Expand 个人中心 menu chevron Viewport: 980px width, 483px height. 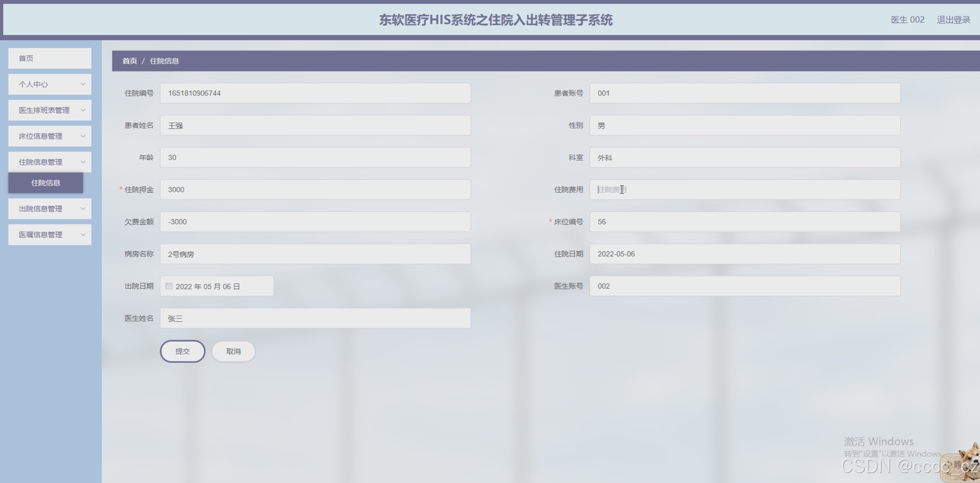tap(83, 84)
